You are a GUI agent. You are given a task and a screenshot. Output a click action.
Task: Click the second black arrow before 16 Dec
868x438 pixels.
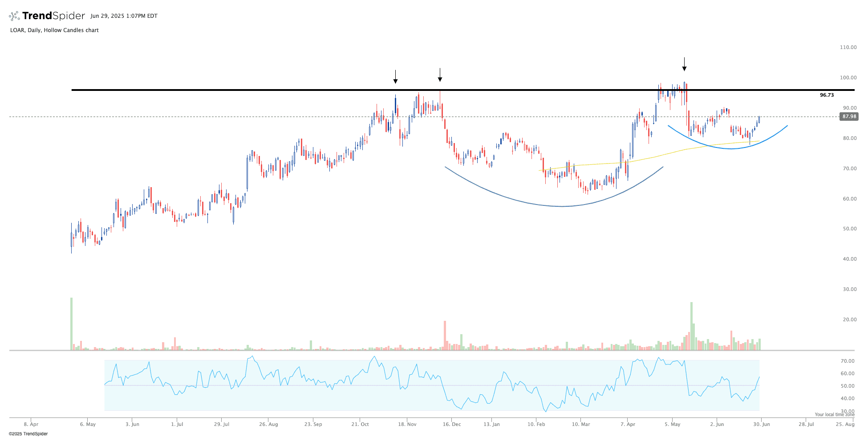click(x=440, y=75)
